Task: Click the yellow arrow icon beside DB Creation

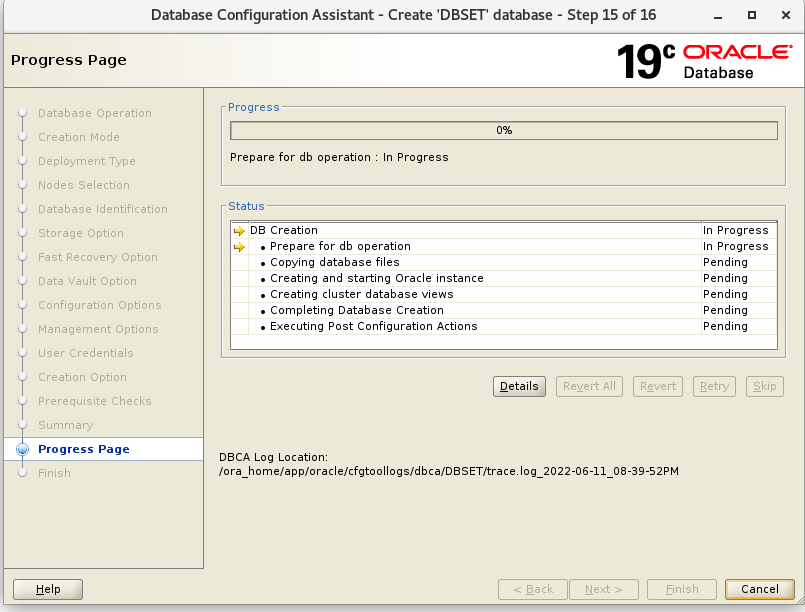Action: [239, 231]
